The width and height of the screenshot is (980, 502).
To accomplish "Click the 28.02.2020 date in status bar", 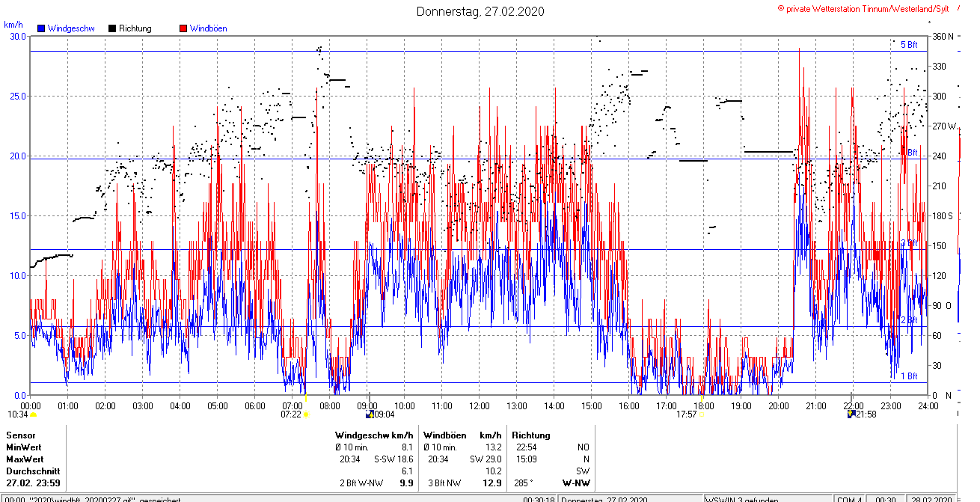I will pyautogui.click(x=931, y=499).
